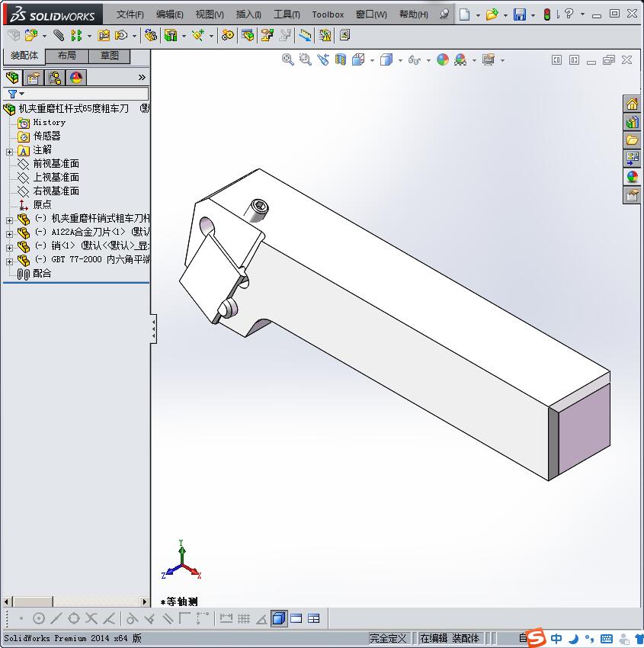Toggle the parallel snap filter

167,619
